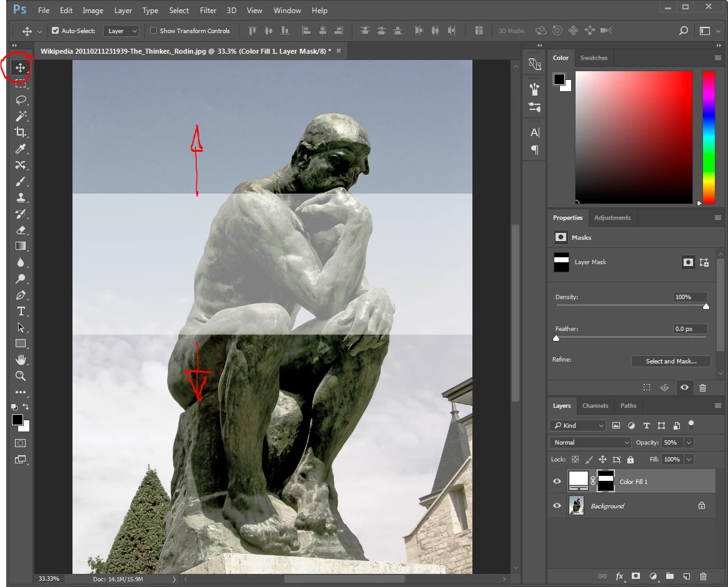The height and width of the screenshot is (587, 728).
Task: Swap foreground and background colors
Action: [x=26, y=407]
